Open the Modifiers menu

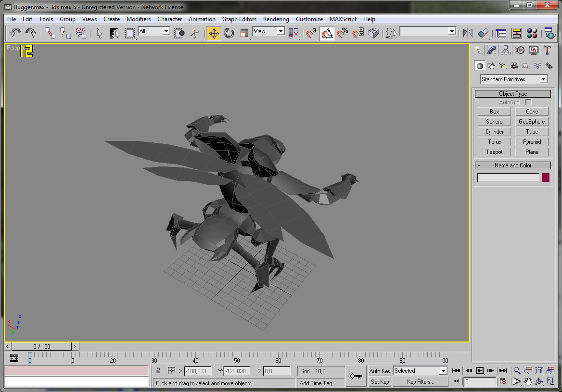(139, 19)
